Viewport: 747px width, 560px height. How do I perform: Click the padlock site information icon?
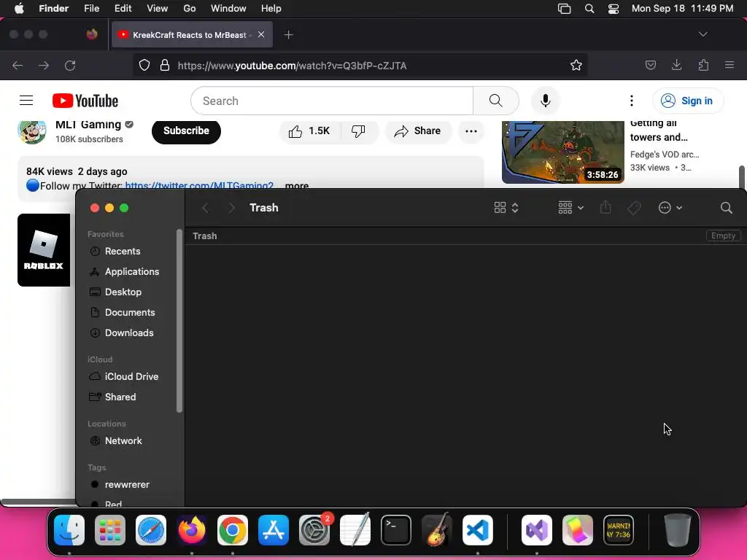click(x=165, y=65)
